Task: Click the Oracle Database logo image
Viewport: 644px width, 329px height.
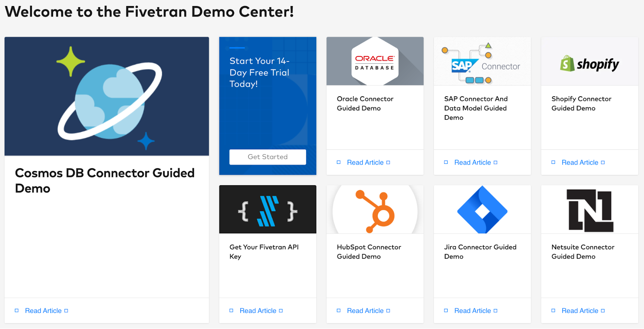Action: point(375,61)
